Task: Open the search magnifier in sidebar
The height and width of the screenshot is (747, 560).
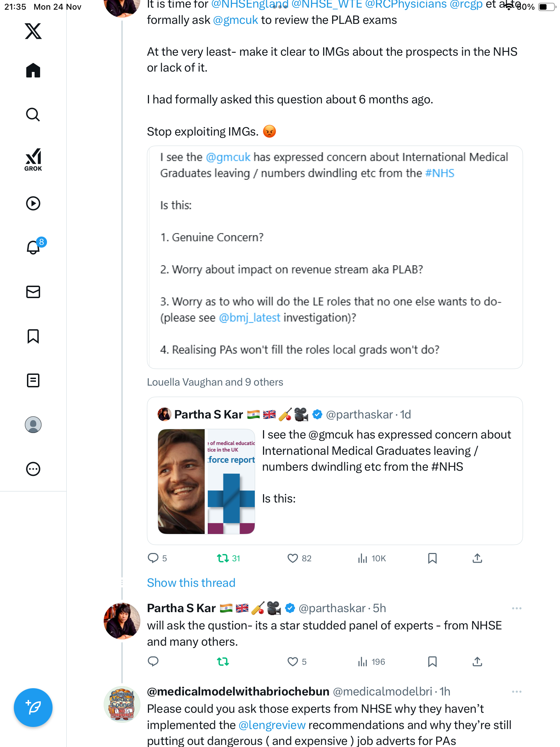Action: [33, 115]
